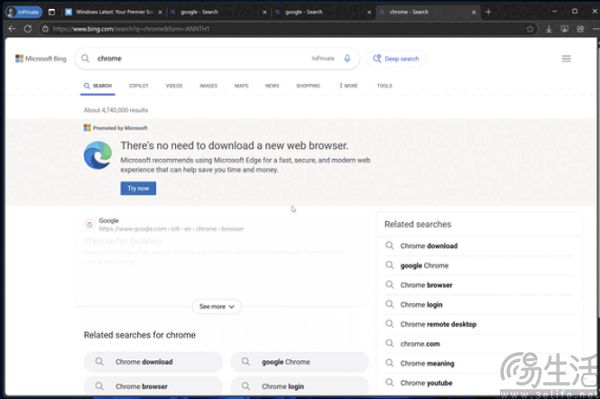Select the chrome - Search tab
Screen dimensions: 600x399
[x=427, y=12]
